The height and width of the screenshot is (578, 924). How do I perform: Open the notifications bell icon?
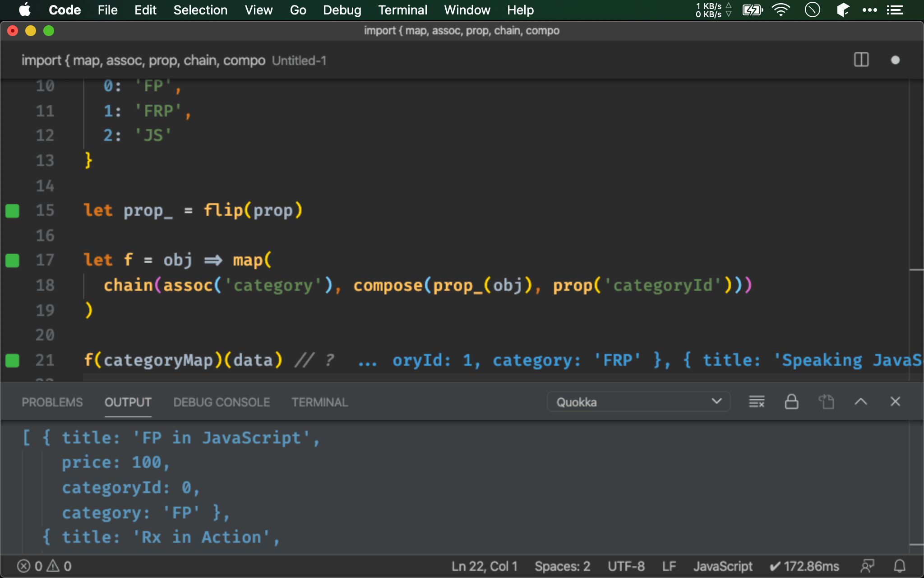900,566
